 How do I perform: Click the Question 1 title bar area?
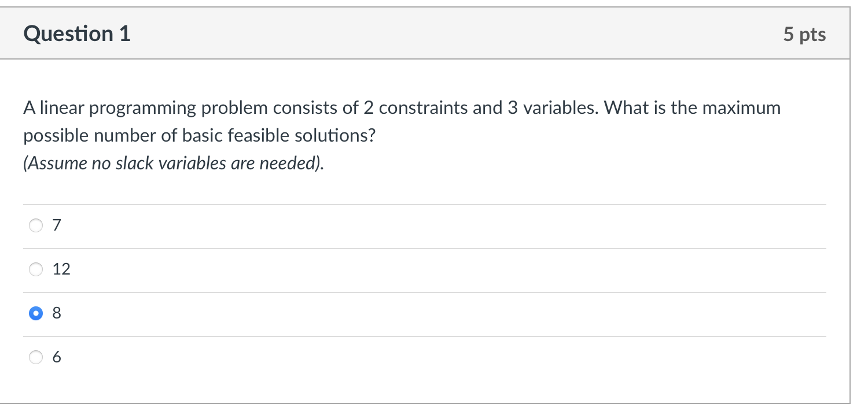[405, 34]
